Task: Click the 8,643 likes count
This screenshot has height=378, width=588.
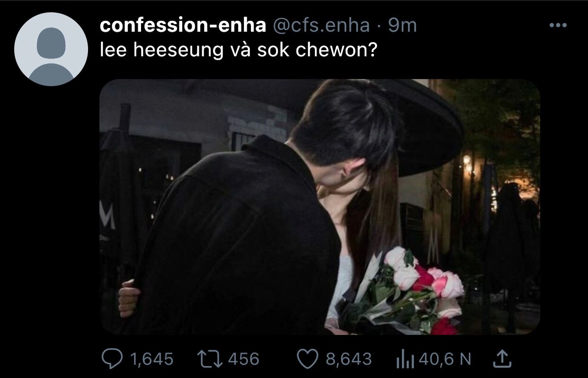Action: (x=348, y=359)
